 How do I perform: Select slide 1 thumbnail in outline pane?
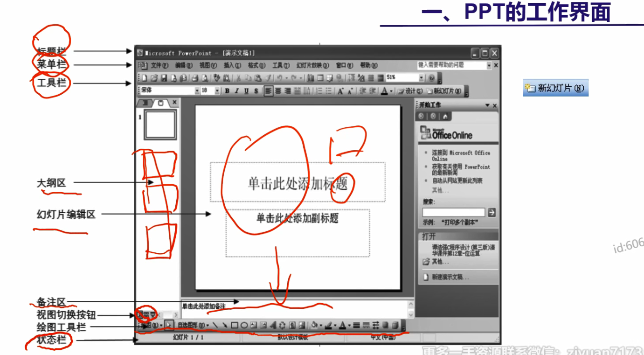pyautogui.click(x=160, y=125)
